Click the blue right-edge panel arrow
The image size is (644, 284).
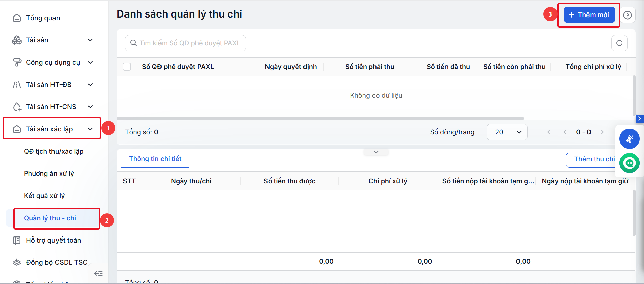pos(639,119)
